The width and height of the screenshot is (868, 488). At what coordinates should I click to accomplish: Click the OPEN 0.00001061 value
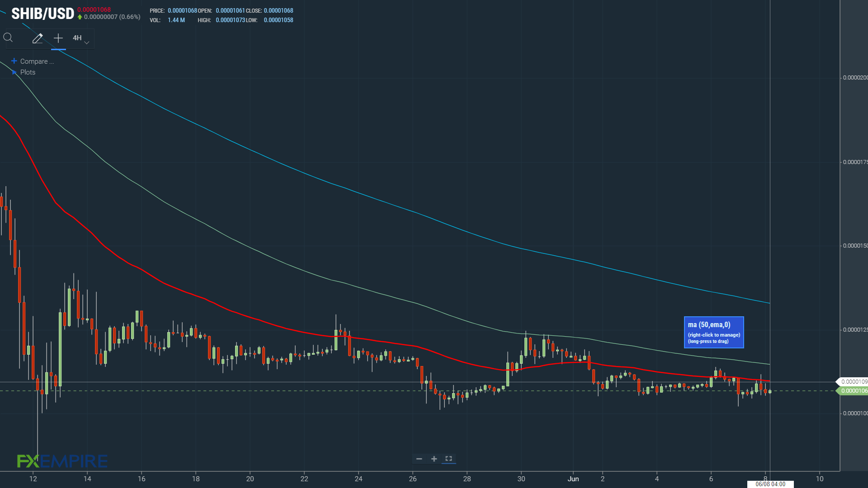coord(230,10)
